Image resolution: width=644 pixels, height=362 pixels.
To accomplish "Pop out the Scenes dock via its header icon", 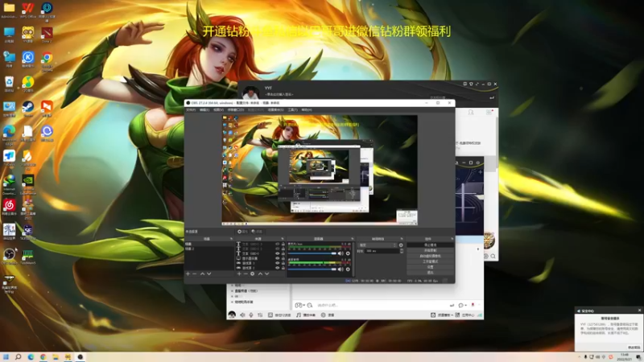I will (x=231, y=238).
